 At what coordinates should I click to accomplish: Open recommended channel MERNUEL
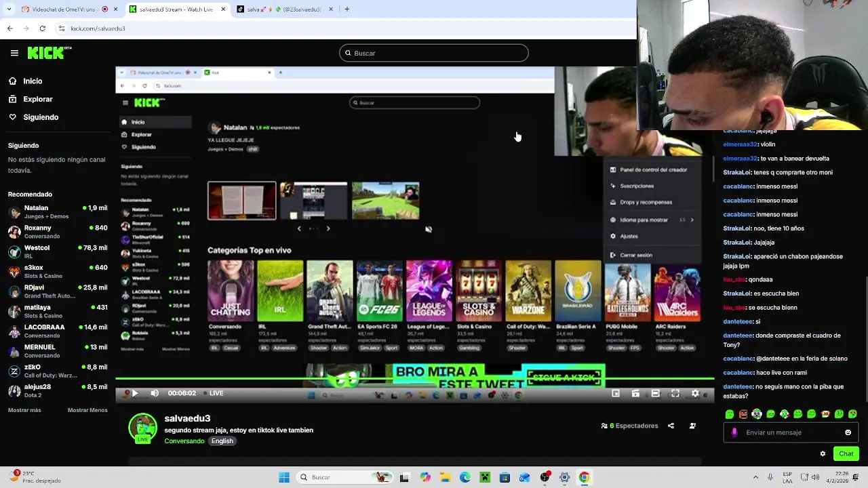[58, 350]
